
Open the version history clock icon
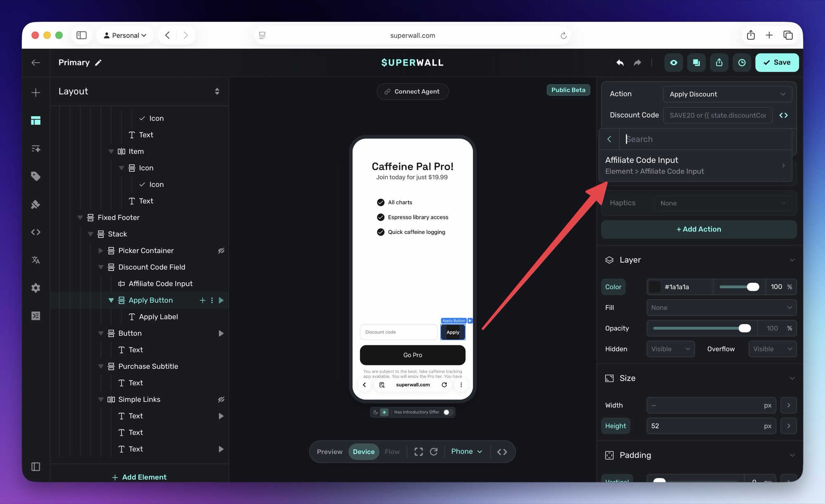742,63
